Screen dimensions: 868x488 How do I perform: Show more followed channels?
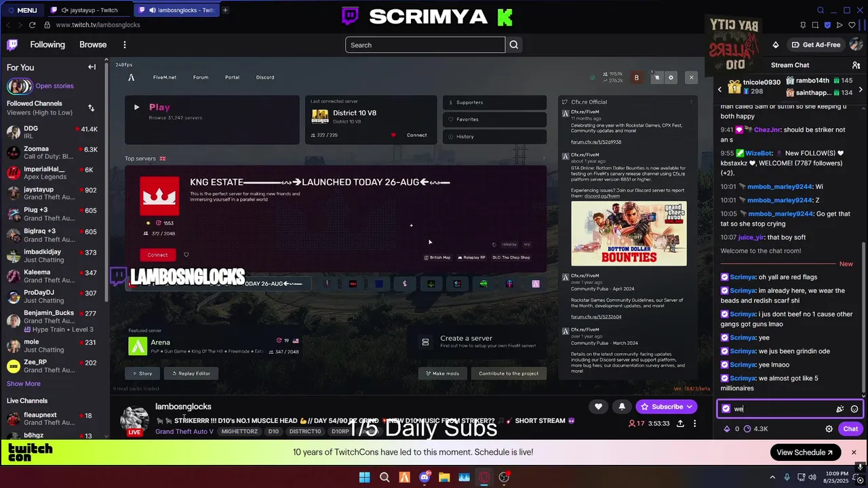[x=24, y=384]
